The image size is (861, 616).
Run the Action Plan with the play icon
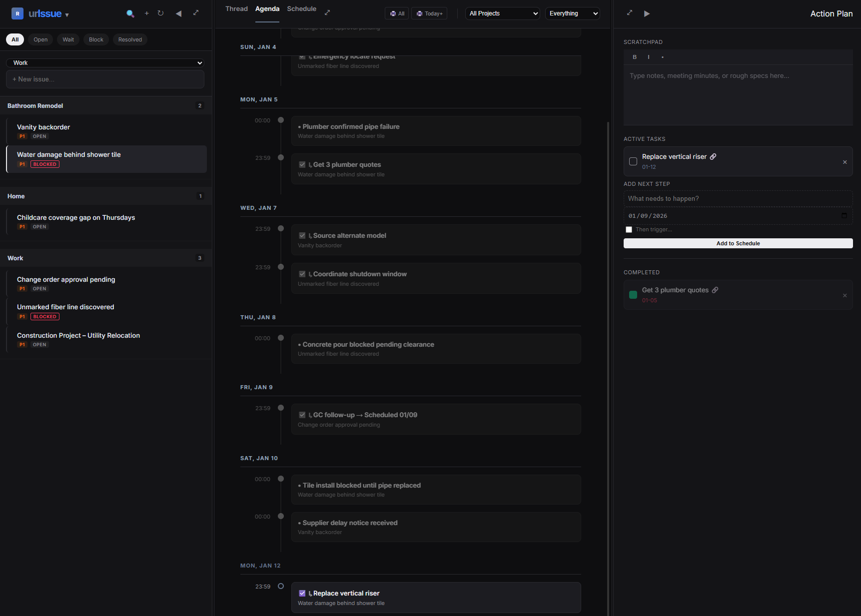coord(647,13)
